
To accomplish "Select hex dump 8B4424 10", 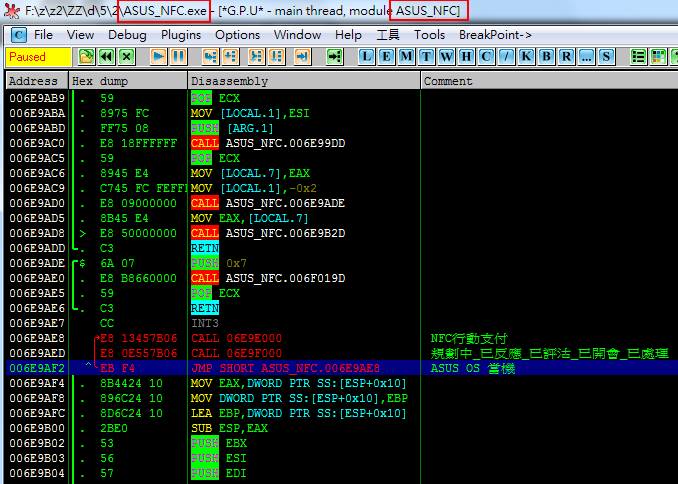I will coord(131,383).
